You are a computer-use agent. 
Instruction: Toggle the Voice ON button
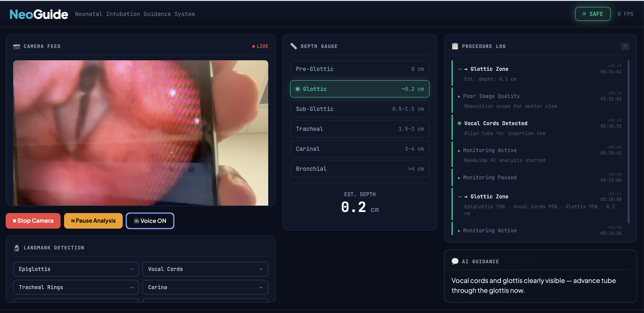[x=150, y=221]
